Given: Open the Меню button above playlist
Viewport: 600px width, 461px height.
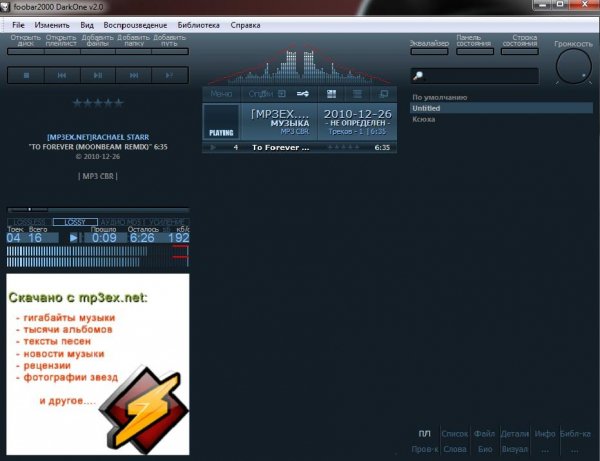Looking at the screenshot, I should pyautogui.click(x=221, y=94).
